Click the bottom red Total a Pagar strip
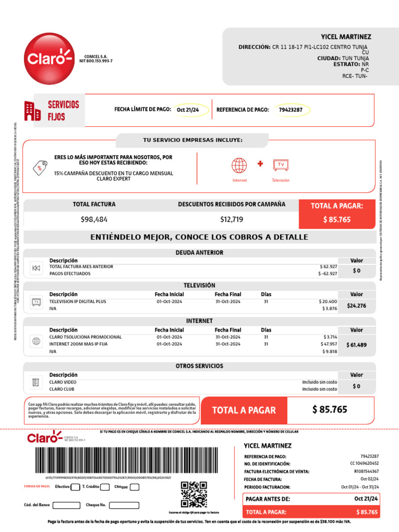Screen dimensions: 399x532 tap(311, 512)
